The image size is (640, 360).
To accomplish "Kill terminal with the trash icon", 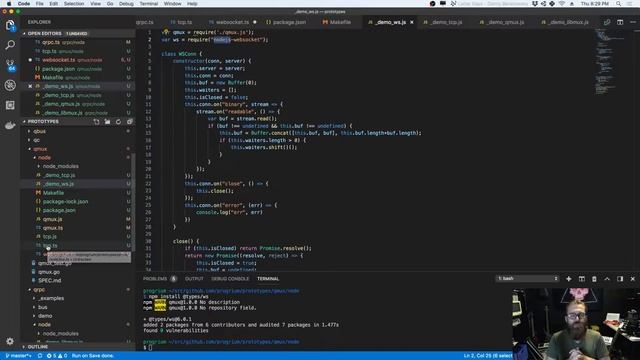I will (594, 279).
